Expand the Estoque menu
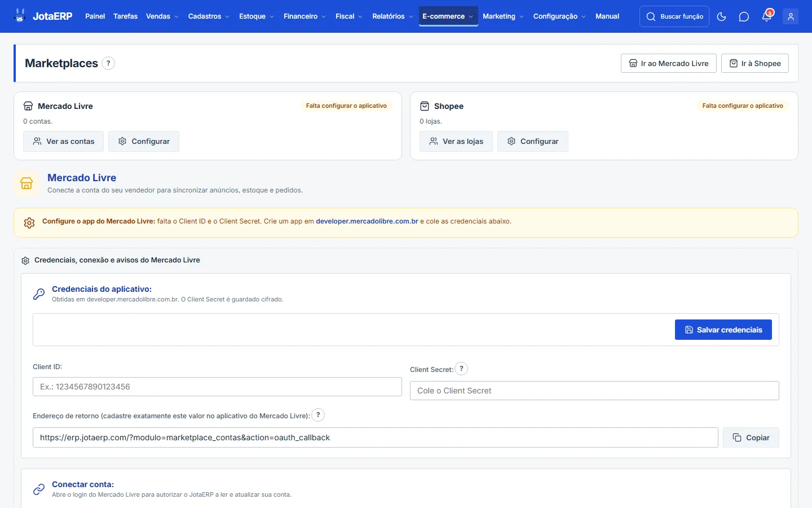The image size is (812, 508). 257,16
